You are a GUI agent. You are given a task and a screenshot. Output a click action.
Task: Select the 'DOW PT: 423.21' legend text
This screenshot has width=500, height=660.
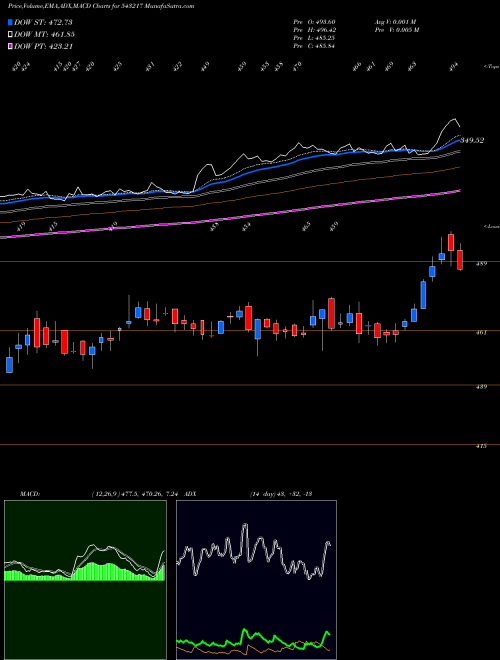pyautogui.click(x=44, y=46)
